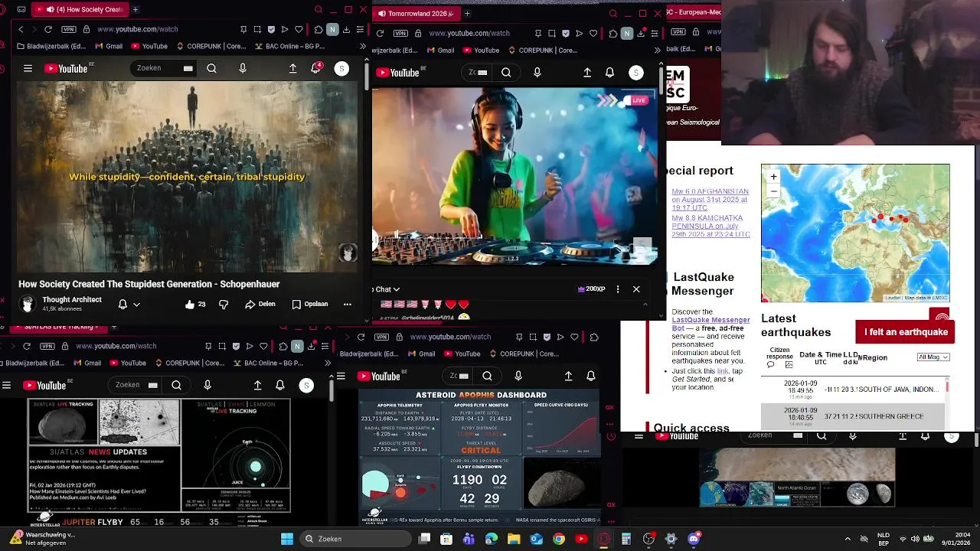Click search magnifier in 3I/ATLAS YouTube window

(x=177, y=385)
